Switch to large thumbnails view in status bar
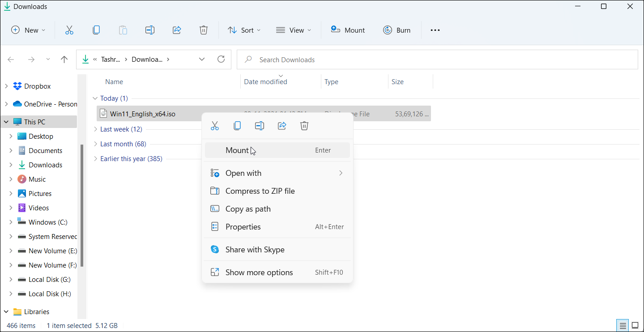Screen dimensions: 644x332 click(x=635, y=325)
